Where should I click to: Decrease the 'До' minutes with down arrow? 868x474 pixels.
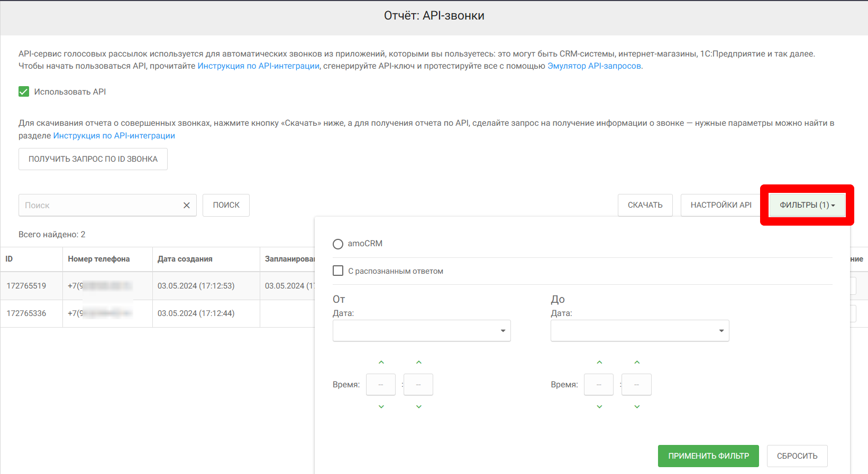(637, 407)
